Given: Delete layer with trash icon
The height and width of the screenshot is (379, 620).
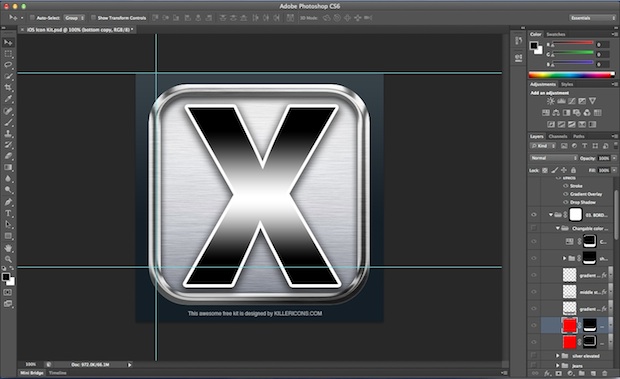Looking at the screenshot, I should tap(604, 373).
